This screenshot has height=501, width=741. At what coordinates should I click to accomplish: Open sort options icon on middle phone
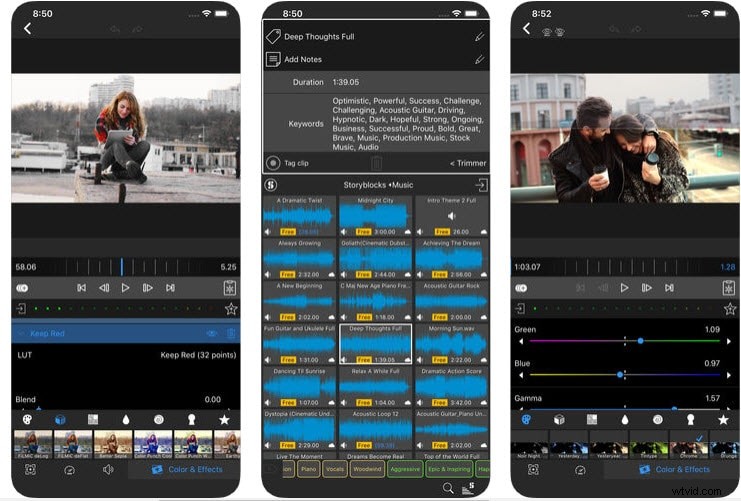click(468, 487)
